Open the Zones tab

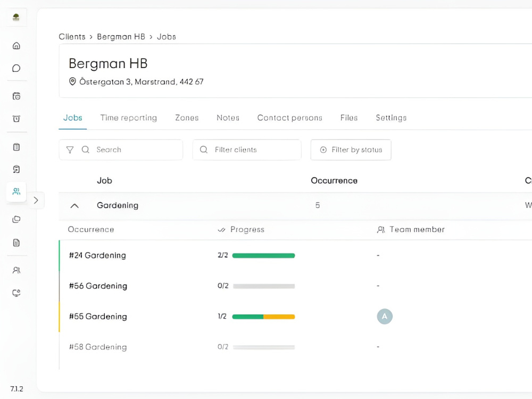click(187, 118)
